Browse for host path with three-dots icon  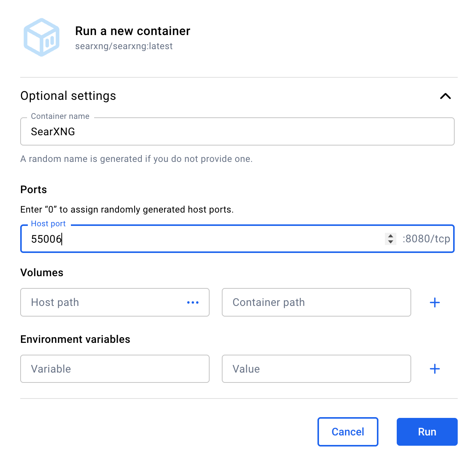pyautogui.click(x=193, y=302)
